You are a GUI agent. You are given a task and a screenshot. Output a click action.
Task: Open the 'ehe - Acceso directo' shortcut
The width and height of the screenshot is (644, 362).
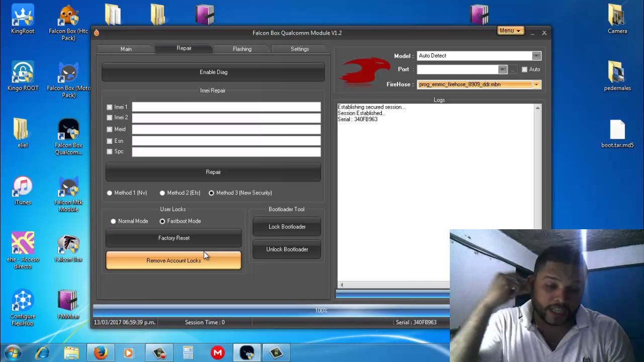pos(23,250)
